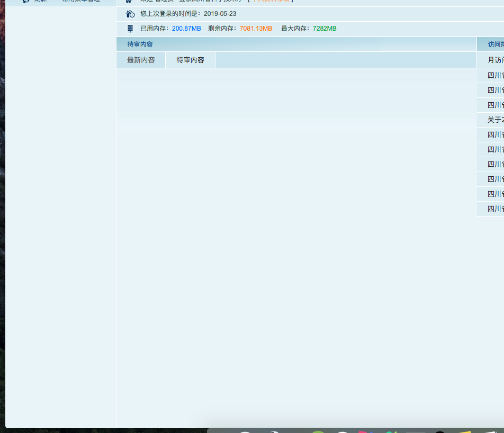
Task: Click the 已用内存 label
Action: 155,29
